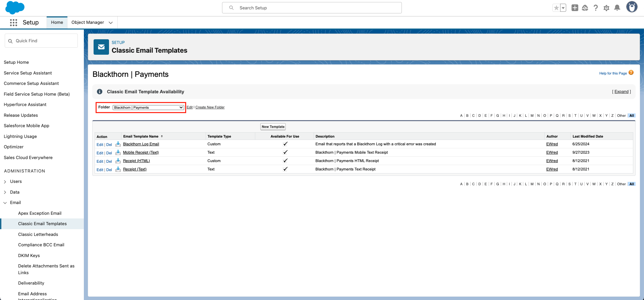Click the Quick Find field
The height and width of the screenshot is (300, 644).
41,41
